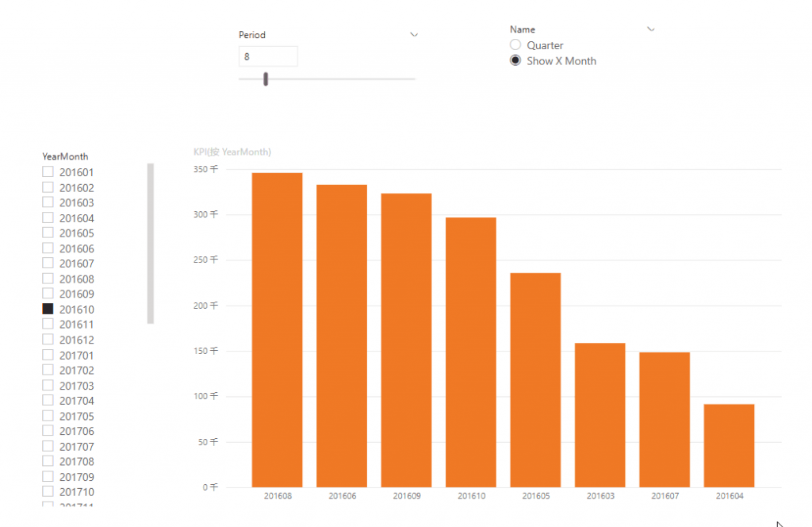Click the YearMonth slicer scrollbar
This screenshot has height=527, width=812.
[151, 244]
